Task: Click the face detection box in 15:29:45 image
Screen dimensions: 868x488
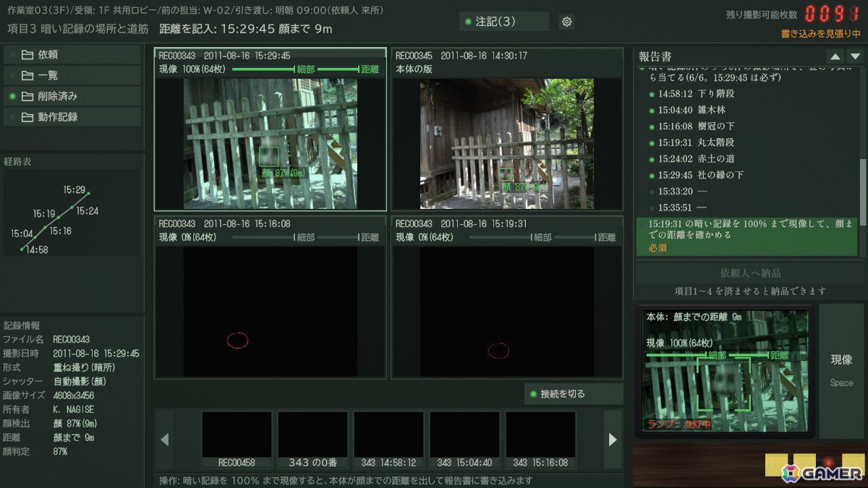Action: coord(269,157)
